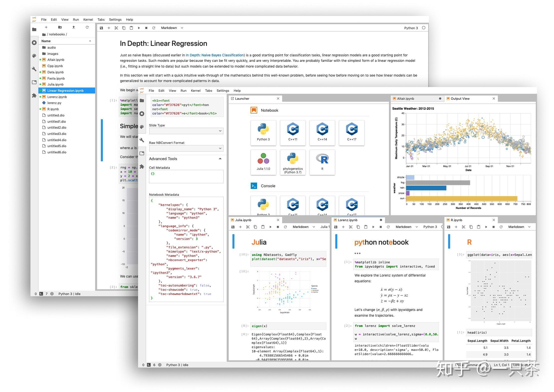Click the save icon in Linear Regression toolbar
554x392 pixels.
[101, 28]
